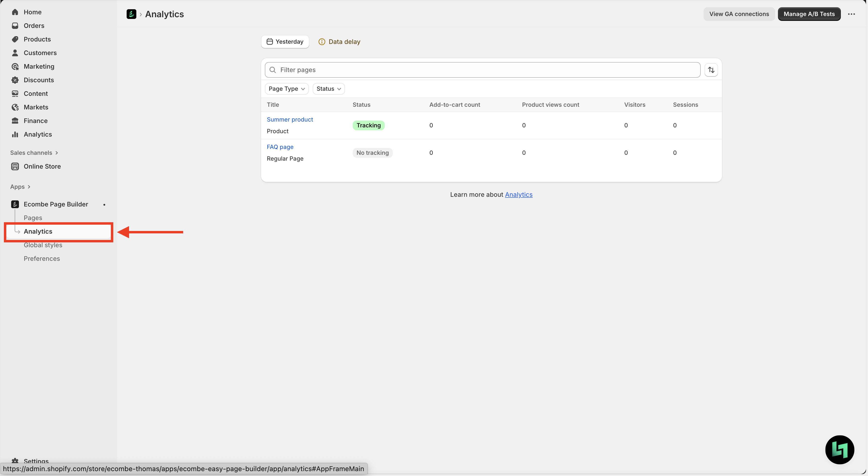Open the Yesterday date range picker
Viewport: 868px width, 476px height.
click(x=285, y=42)
